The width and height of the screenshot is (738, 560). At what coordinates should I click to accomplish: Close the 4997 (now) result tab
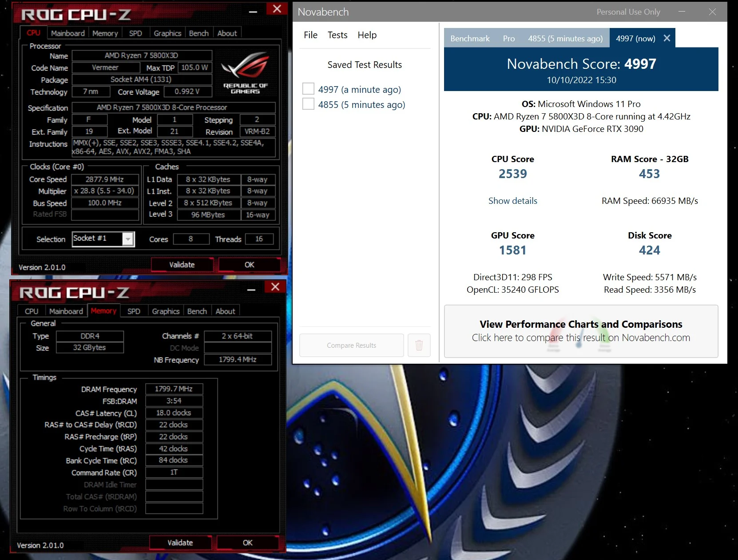pyautogui.click(x=667, y=38)
